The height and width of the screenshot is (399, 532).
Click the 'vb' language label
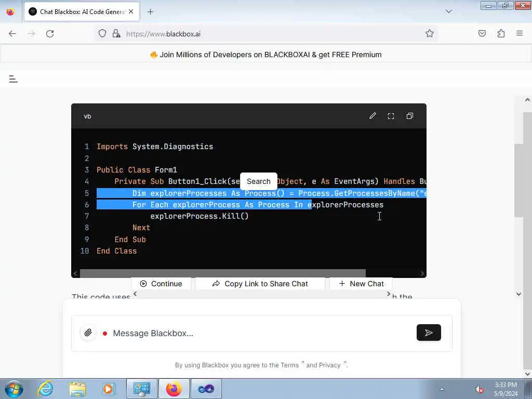pos(87,116)
